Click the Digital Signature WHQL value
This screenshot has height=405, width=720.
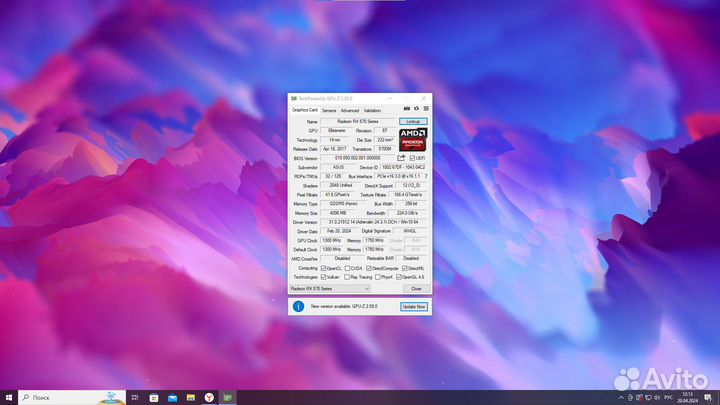click(410, 231)
